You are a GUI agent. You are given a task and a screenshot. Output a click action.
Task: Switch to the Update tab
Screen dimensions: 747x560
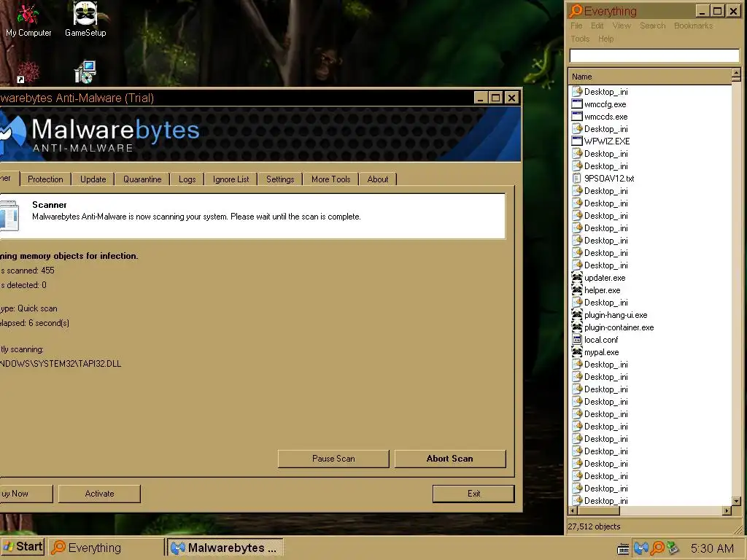93,179
